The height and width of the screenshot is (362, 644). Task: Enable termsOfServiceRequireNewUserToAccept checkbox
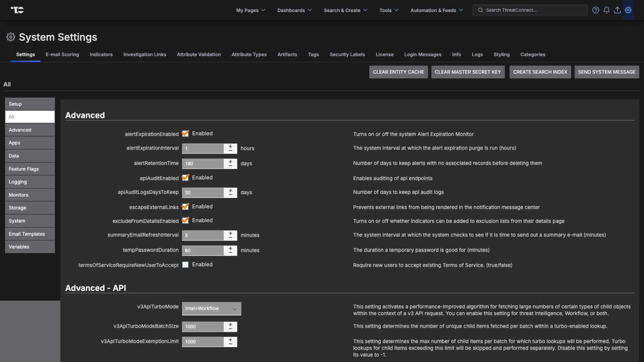point(185,265)
